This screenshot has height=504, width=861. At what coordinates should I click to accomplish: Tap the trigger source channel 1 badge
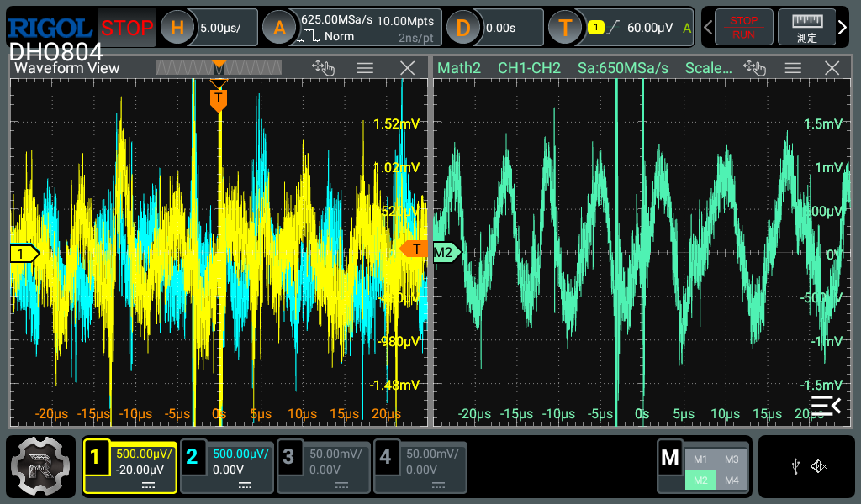point(595,27)
